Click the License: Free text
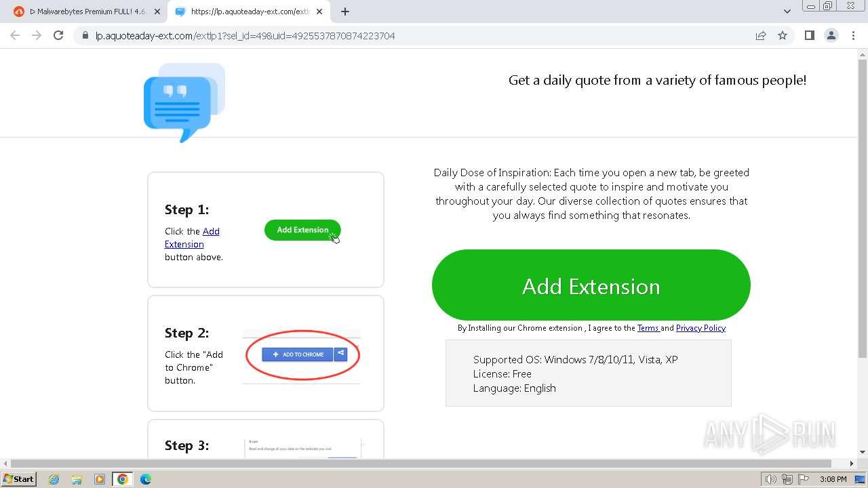The height and width of the screenshot is (488, 868). coord(502,373)
